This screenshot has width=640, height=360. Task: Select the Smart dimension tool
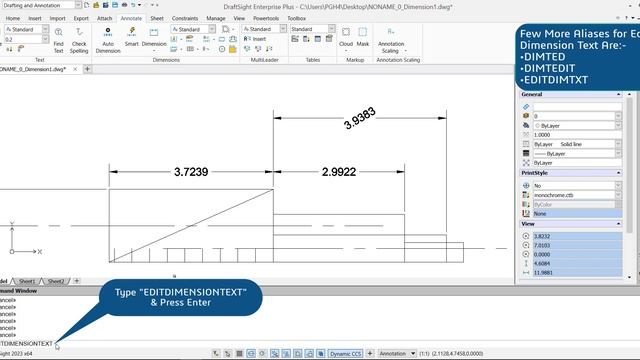131,37
